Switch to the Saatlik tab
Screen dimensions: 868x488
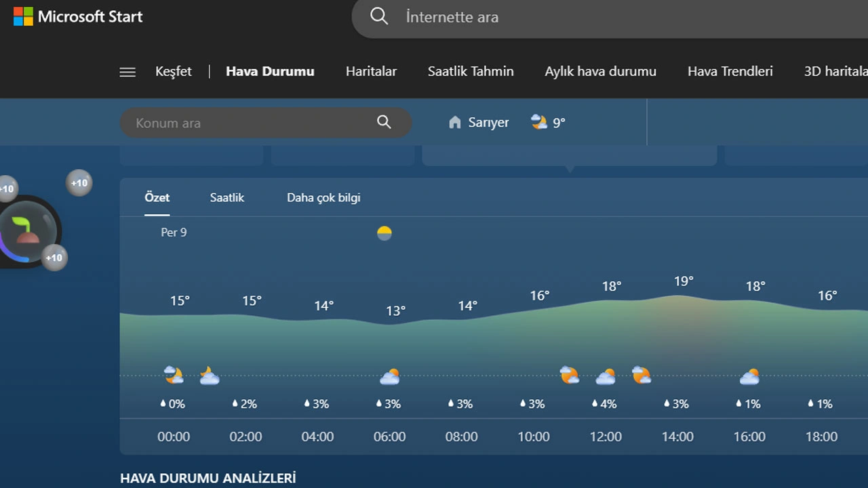point(226,197)
